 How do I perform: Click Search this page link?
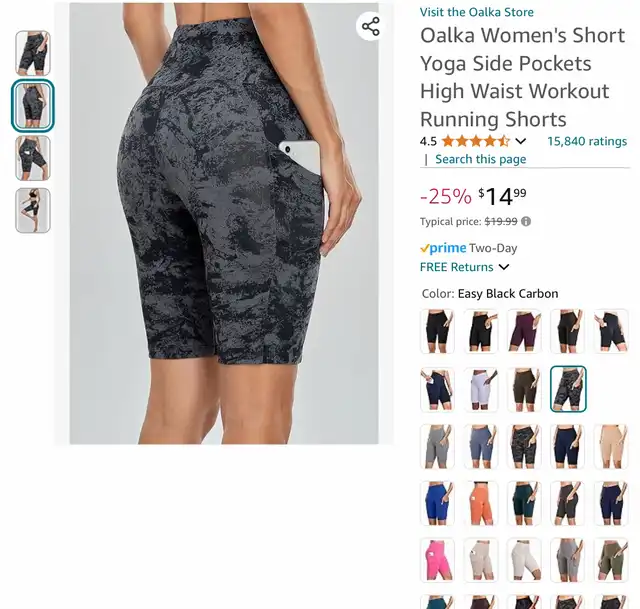click(x=480, y=159)
